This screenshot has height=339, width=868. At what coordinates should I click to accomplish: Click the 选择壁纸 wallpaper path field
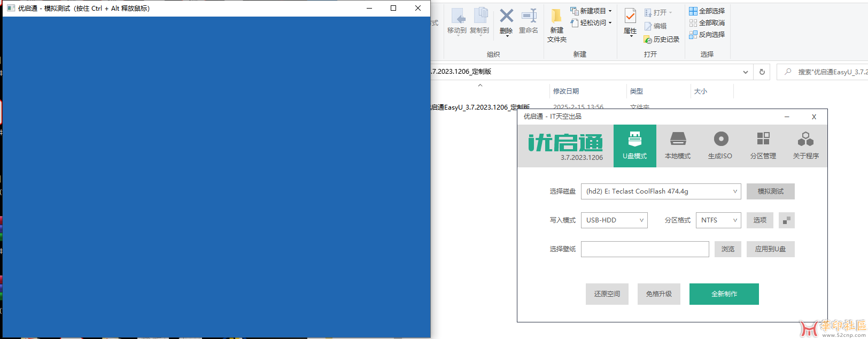[x=645, y=249]
